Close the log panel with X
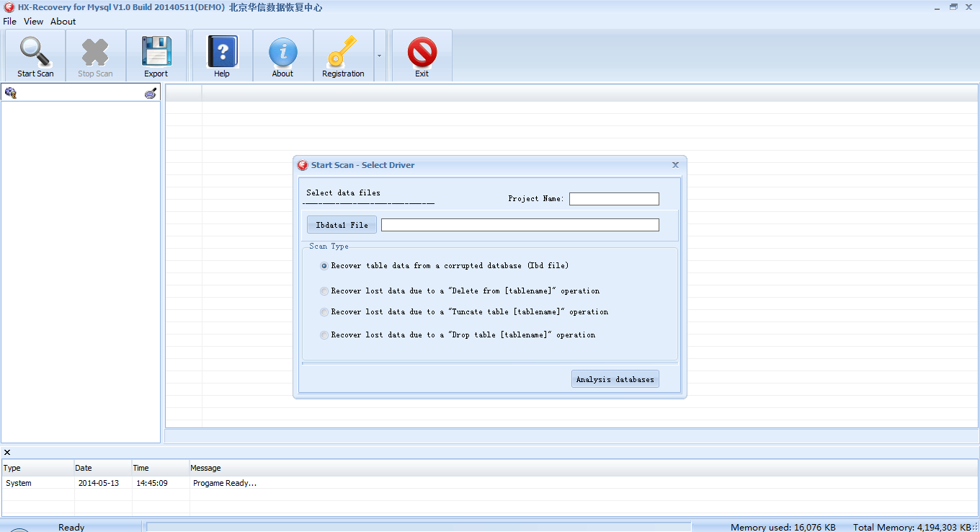The image size is (980, 532). [7, 453]
